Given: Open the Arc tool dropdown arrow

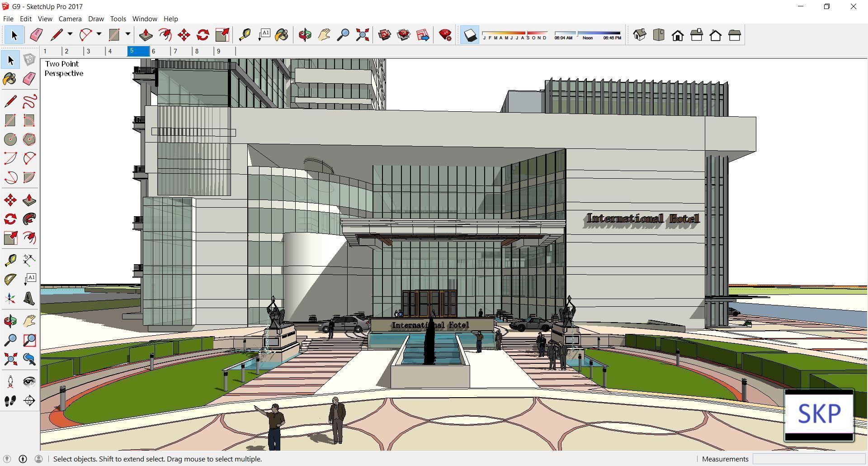Looking at the screenshot, I should click(99, 34).
